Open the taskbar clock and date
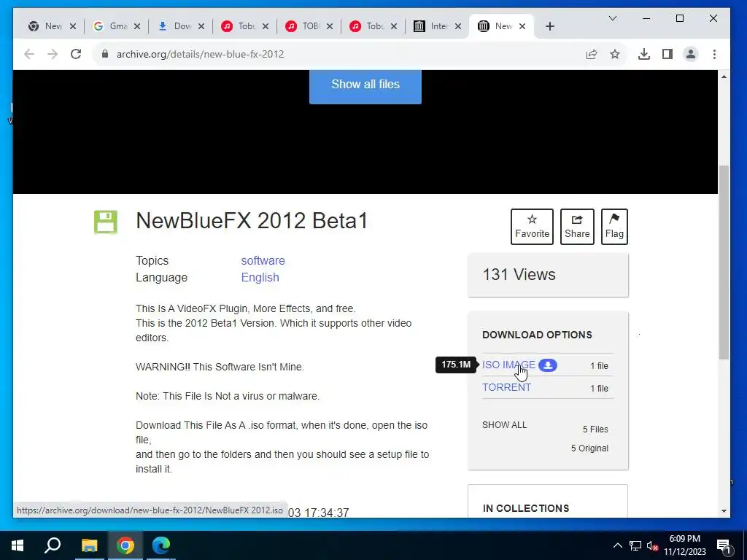747x560 pixels. [684, 545]
